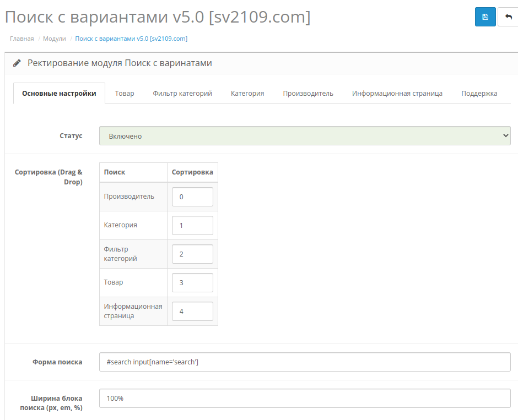Click the Категория row in sort table

pos(159,225)
